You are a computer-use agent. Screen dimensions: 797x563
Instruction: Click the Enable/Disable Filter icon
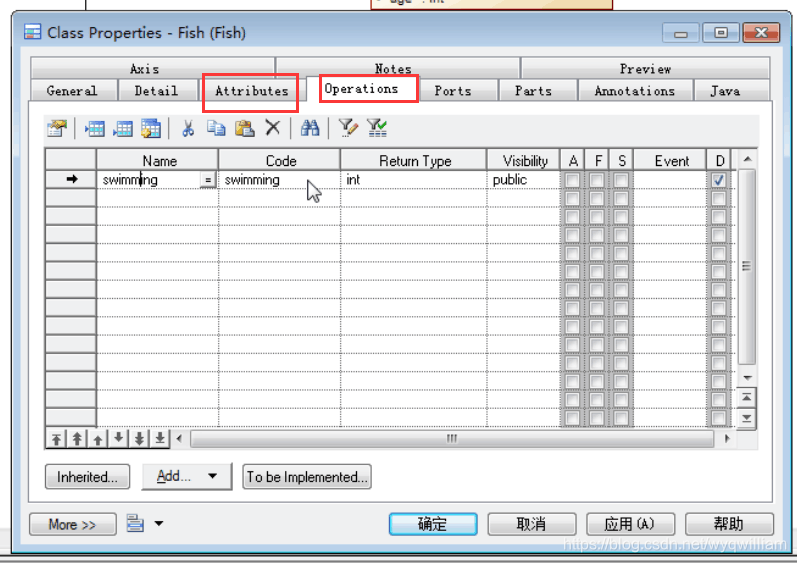coord(377,128)
